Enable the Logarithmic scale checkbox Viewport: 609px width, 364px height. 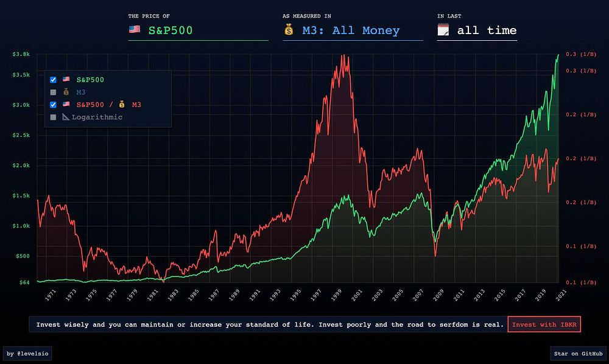(x=53, y=117)
